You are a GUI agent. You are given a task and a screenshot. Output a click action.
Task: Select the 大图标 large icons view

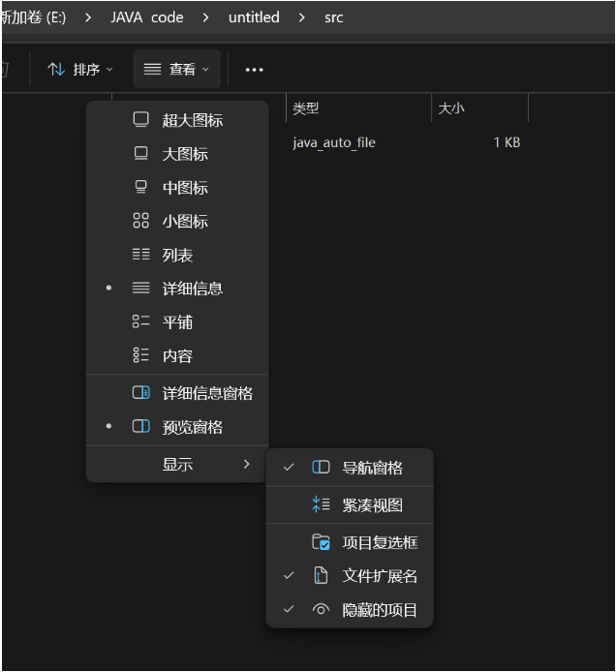177,154
